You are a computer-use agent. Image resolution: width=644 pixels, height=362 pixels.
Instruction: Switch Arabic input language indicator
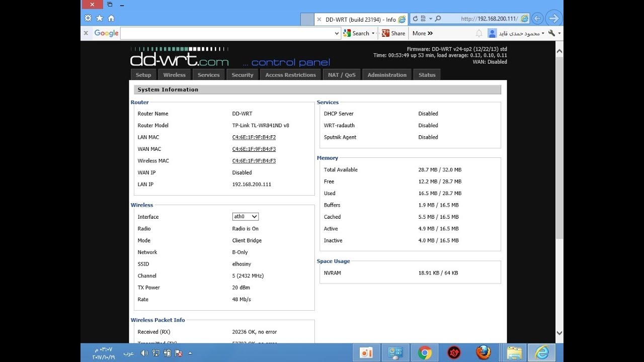coord(129,353)
